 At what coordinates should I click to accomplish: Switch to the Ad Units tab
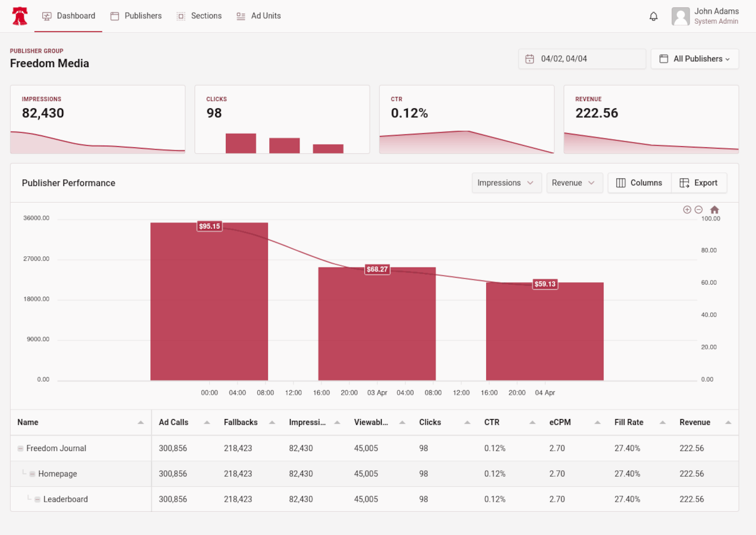coord(259,16)
